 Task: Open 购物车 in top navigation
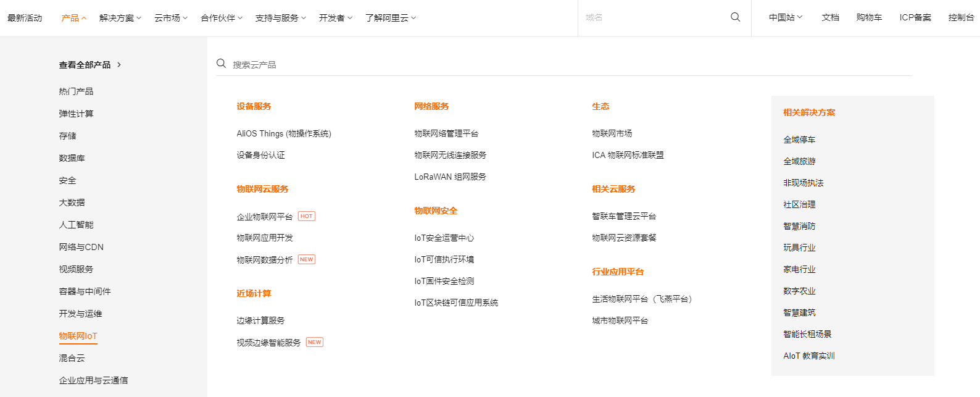point(870,17)
